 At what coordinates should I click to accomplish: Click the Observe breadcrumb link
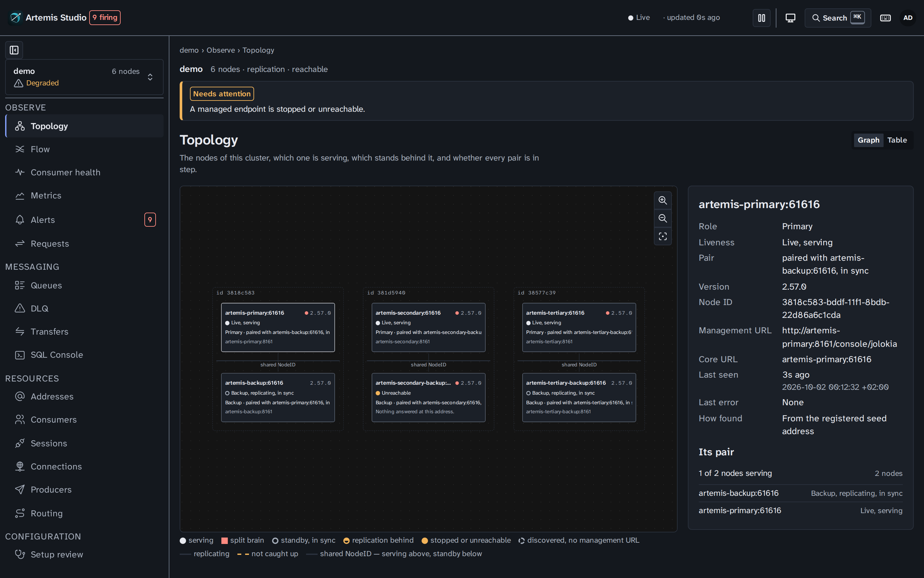click(221, 50)
